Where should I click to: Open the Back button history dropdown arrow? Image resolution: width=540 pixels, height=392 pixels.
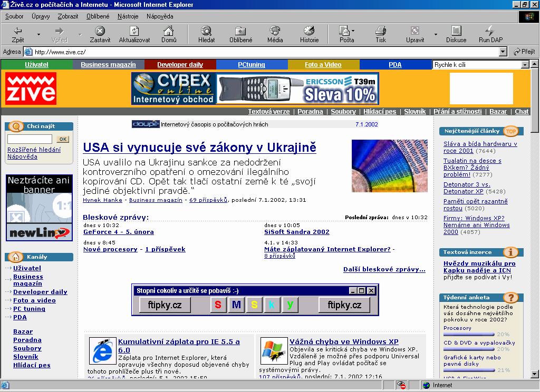[38, 34]
